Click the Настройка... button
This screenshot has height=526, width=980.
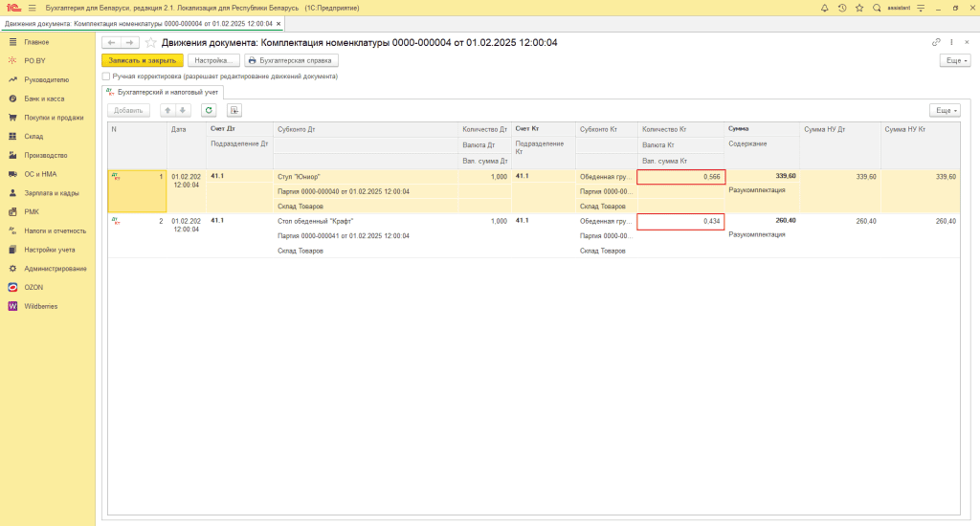tap(212, 60)
